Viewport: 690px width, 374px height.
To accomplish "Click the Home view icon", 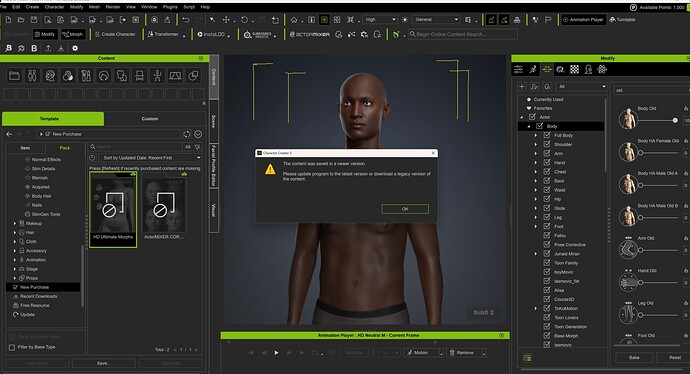I will coord(294,20).
